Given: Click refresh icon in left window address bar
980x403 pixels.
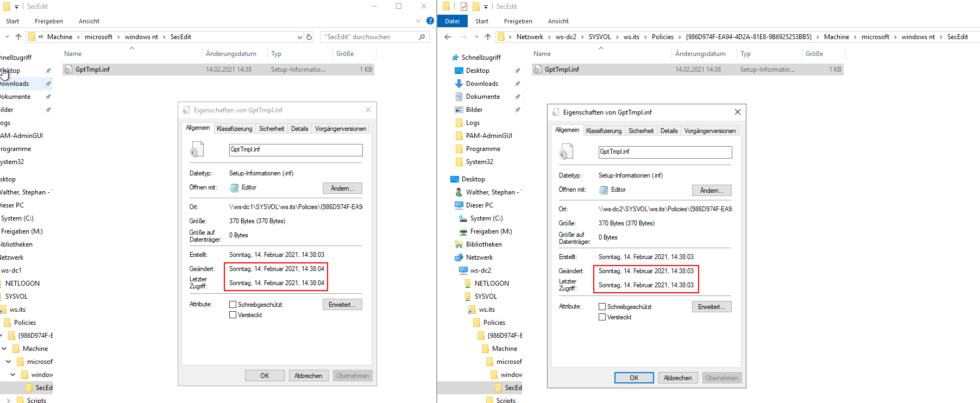Looking at the screenshot, I should [309, 37].
